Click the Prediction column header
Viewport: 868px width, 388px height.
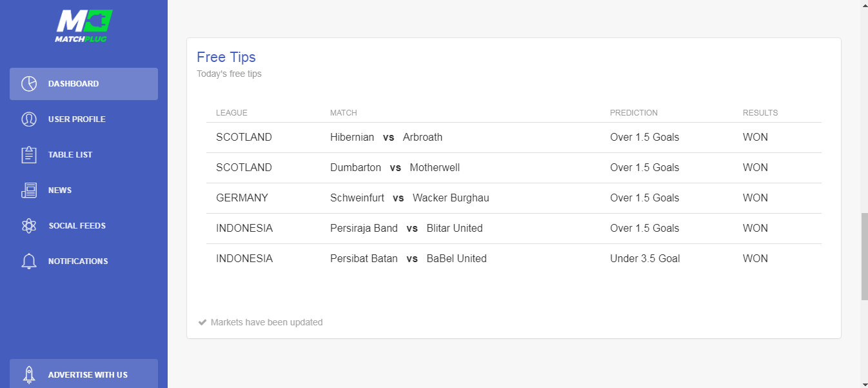tap(634, 113)
